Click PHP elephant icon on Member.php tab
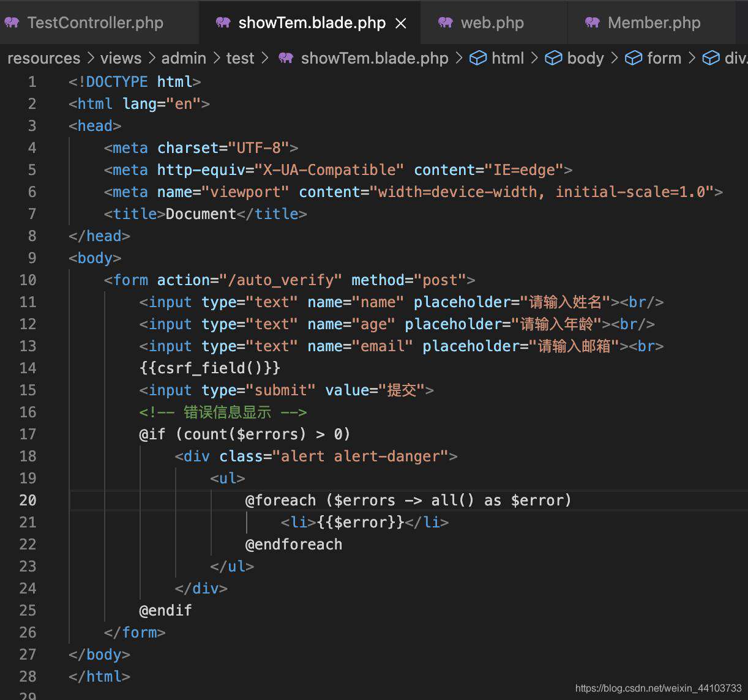The width and height of the screenshot is (748, 700). [x=593, y=23]
